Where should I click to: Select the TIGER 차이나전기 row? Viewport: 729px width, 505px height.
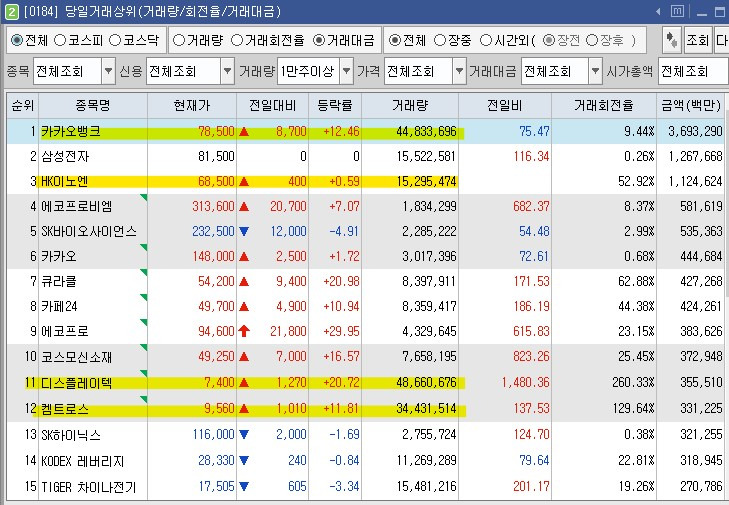pos(366,487)
